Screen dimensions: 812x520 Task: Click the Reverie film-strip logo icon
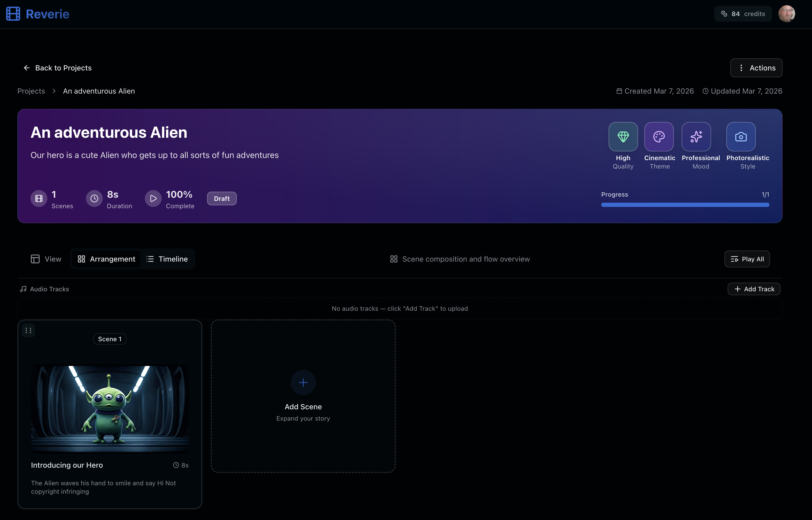coord(13,14)
